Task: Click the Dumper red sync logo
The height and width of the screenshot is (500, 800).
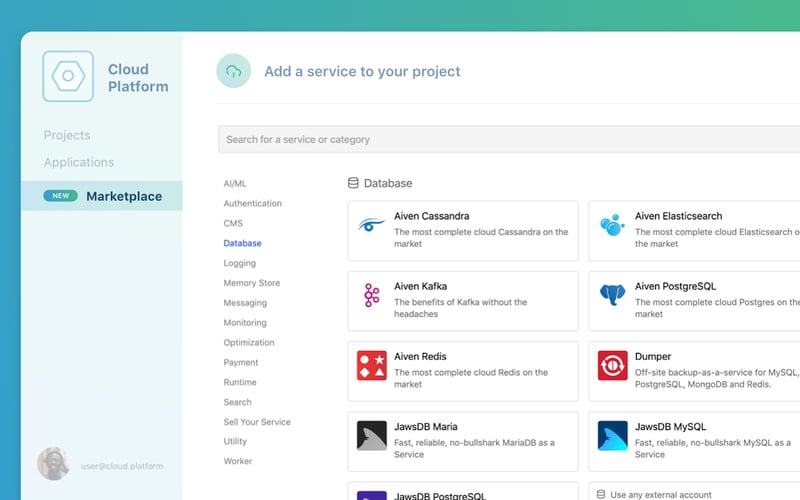Action: coord(612,365)
